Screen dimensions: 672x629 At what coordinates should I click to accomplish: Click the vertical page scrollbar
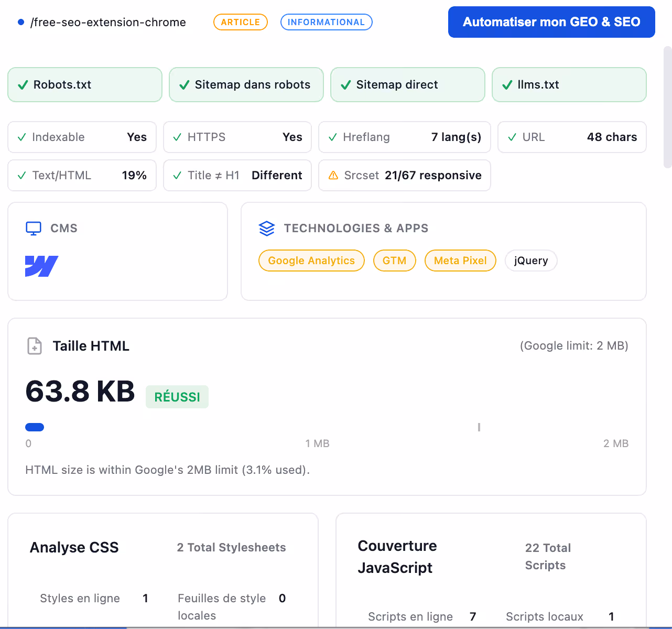pos(667,107)
